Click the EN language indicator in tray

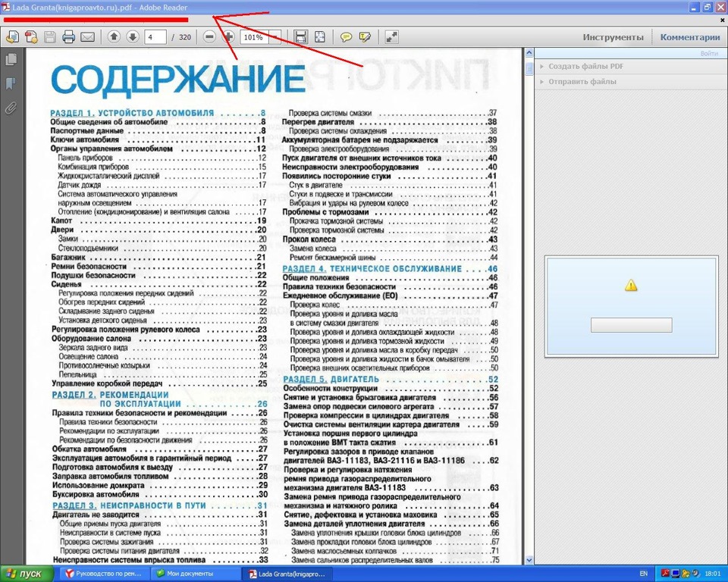click(644, 574)
